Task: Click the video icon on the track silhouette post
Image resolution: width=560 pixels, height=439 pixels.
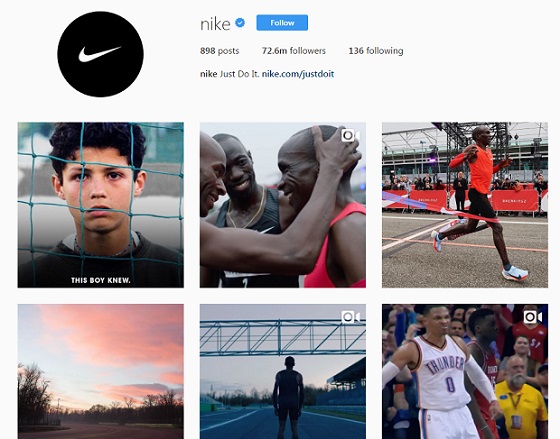Action: [350, 317]
